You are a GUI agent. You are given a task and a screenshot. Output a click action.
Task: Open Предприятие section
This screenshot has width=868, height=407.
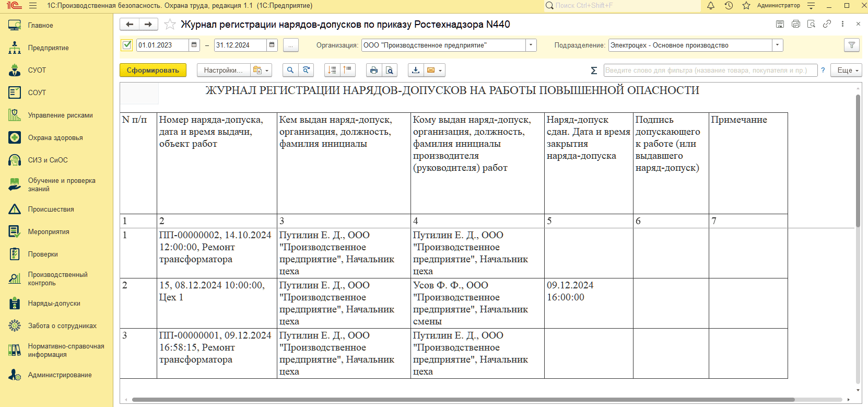point(56,48)
